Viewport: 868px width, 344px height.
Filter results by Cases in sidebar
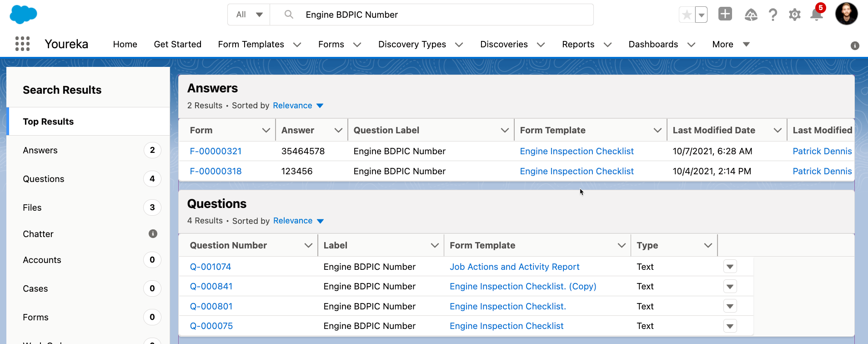coord(89,288)
